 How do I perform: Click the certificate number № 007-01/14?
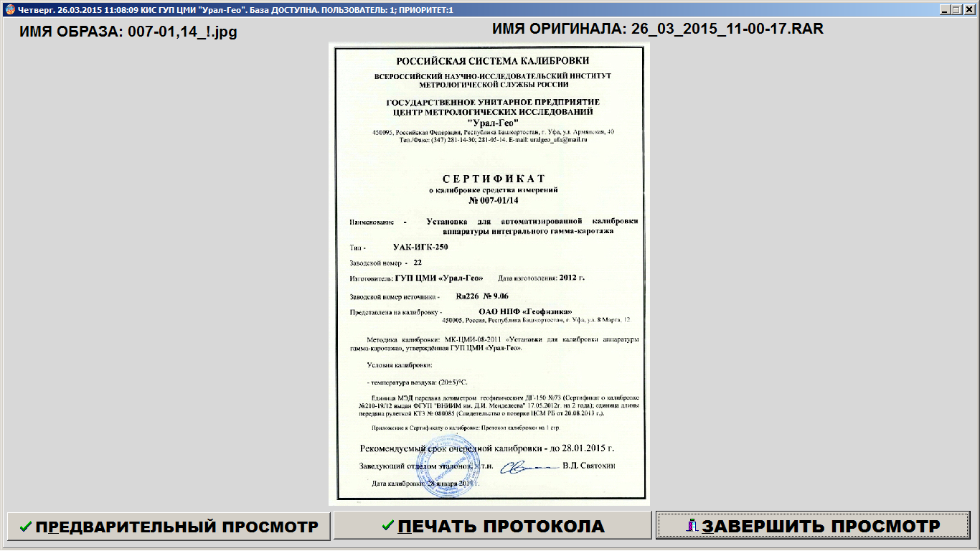pos(493,200)
